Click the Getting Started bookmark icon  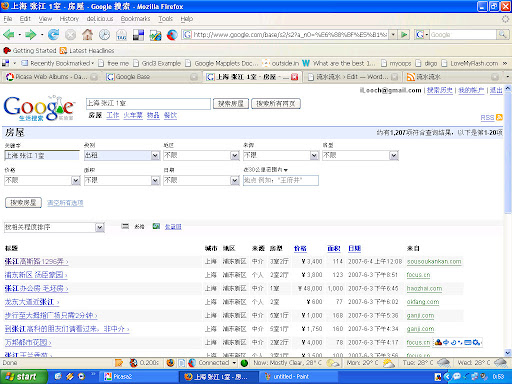[7, 51]
